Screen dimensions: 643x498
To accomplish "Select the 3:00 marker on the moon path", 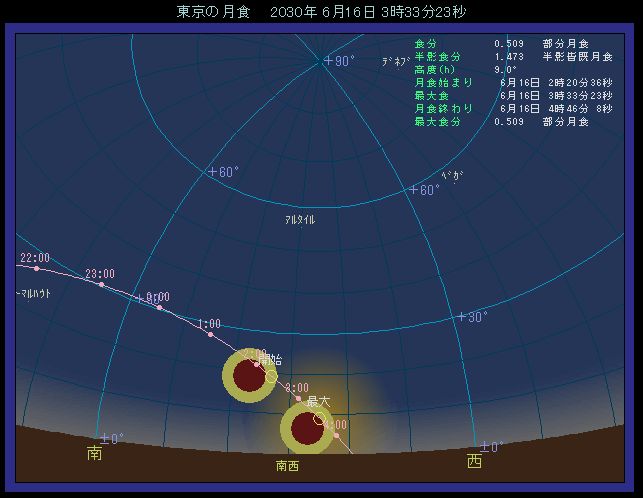I will (298, 398).
